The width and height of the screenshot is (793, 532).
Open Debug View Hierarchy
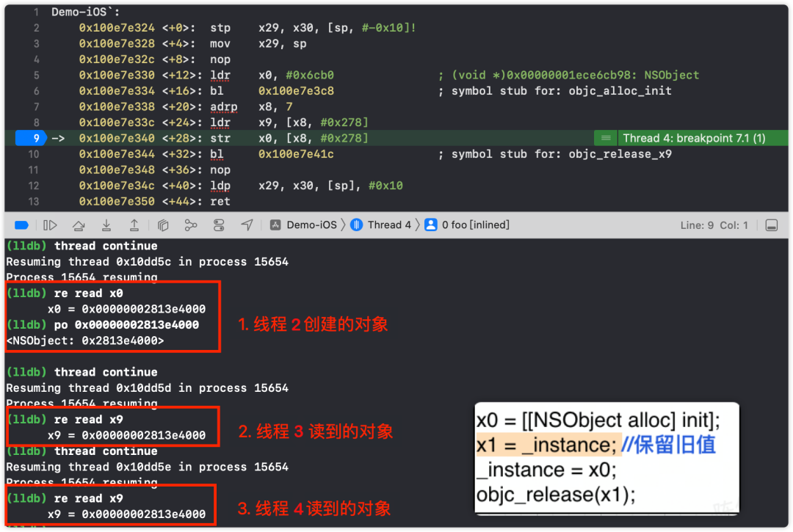tap(163, 225)
